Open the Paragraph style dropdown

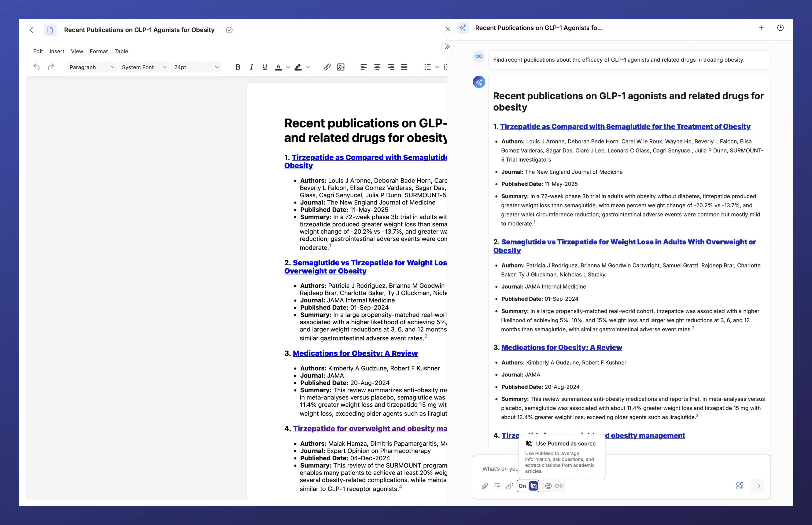(91, 67)
